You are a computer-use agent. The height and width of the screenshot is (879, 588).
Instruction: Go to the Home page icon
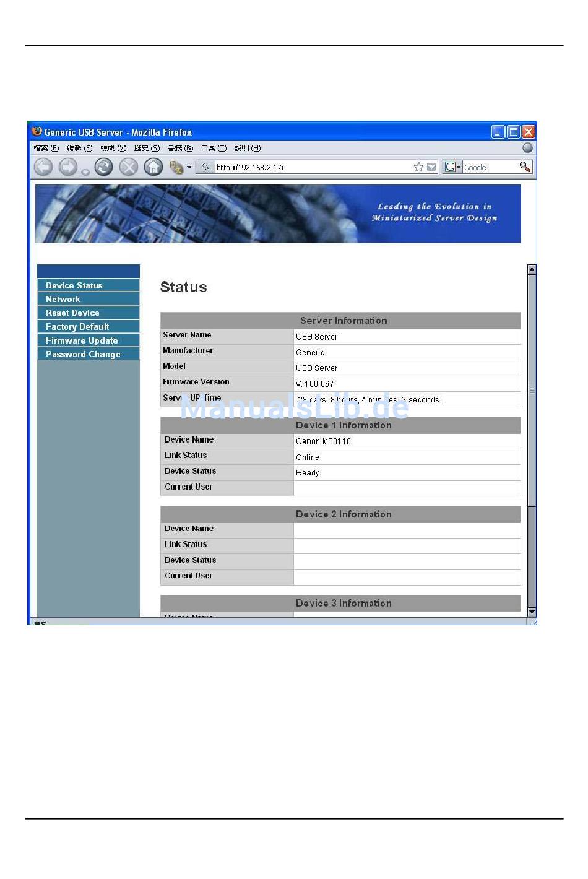153,167
